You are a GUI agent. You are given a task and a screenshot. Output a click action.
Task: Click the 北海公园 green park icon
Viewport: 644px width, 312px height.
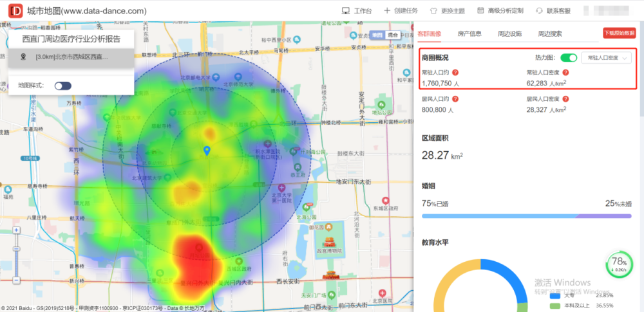(306, 208)
